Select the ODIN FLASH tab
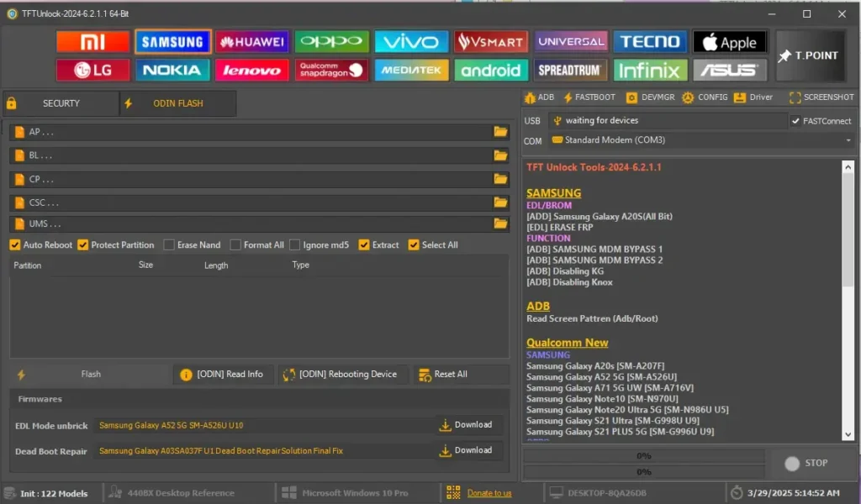 click(177, 103)
